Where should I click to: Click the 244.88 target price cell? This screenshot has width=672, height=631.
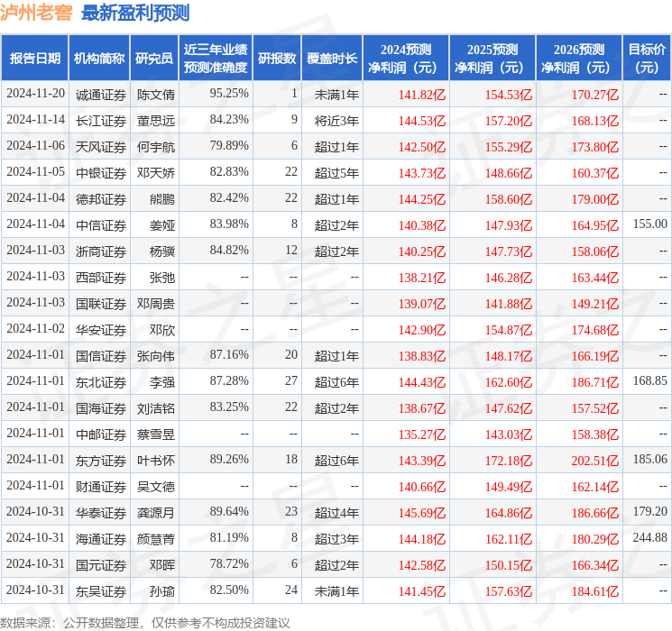[649, 538]
